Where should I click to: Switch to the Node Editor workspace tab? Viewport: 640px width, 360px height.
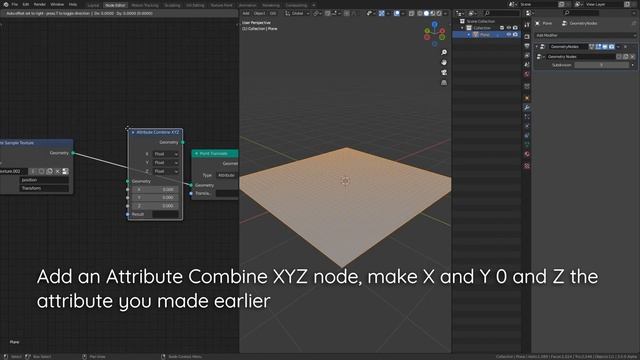pyautogui.click(x=115, y=5)
